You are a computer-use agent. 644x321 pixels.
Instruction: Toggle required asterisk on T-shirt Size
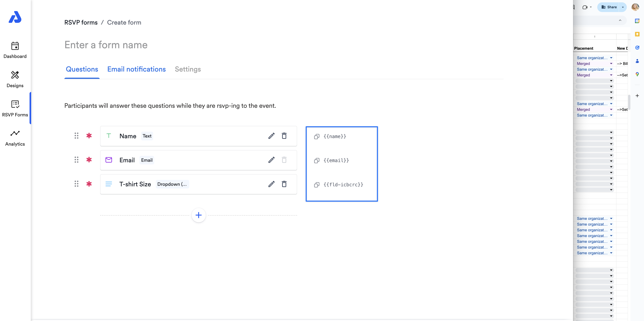pyautogui.click(x=89, y=184)
